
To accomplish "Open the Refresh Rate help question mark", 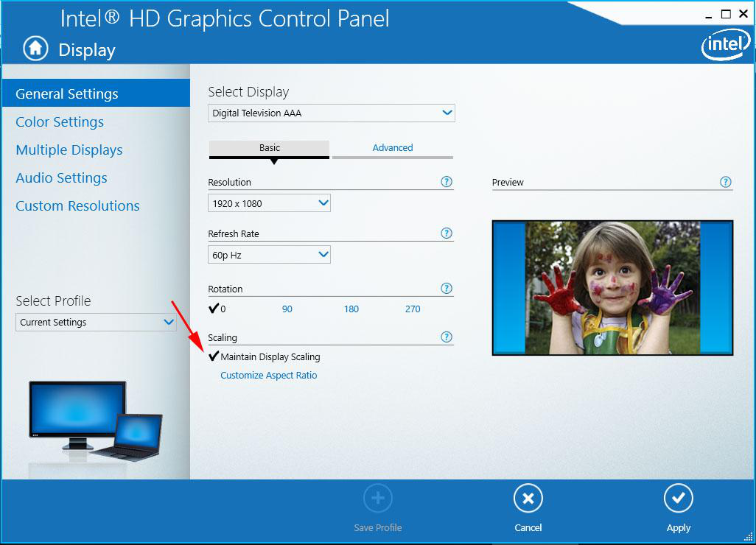I will 447,233.
